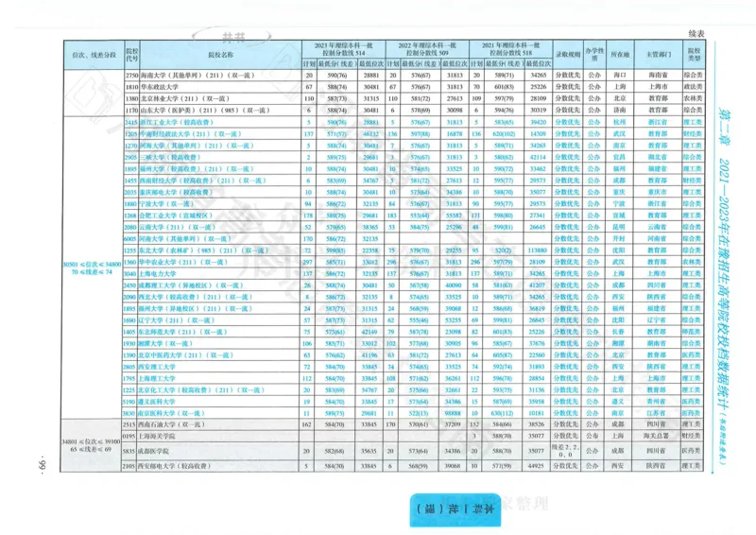Select the 2022年理综本科一批 控制分数线 509 header
The image size is (756, 535).
tap(427, 49)
